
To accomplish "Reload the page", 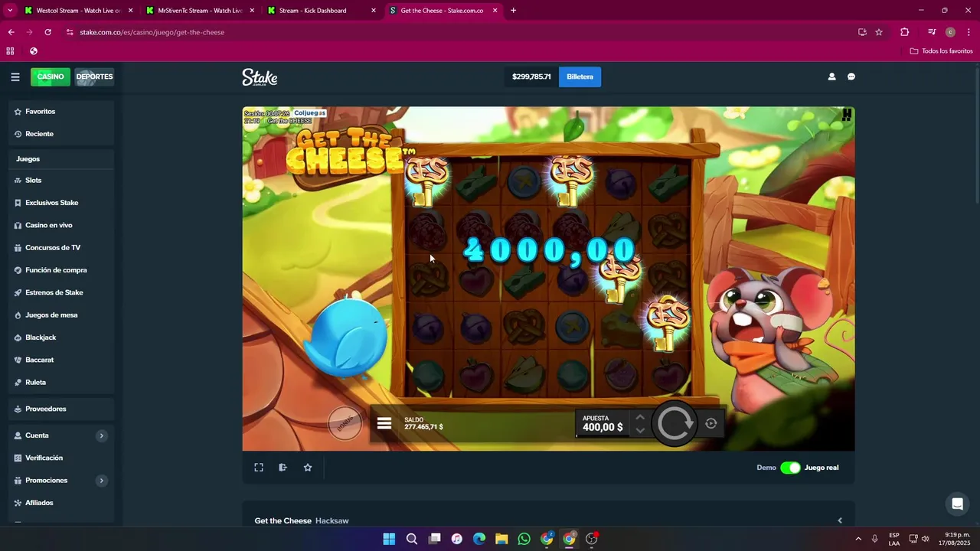I will (47, 32).
